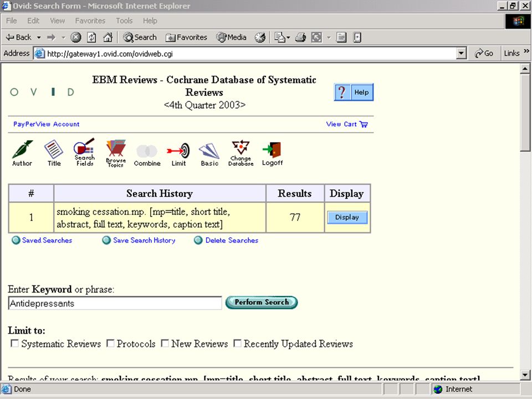Open the History toolbar icon
Image resolution: width=532 pixels, height=399 pixels.
point(260,37)
